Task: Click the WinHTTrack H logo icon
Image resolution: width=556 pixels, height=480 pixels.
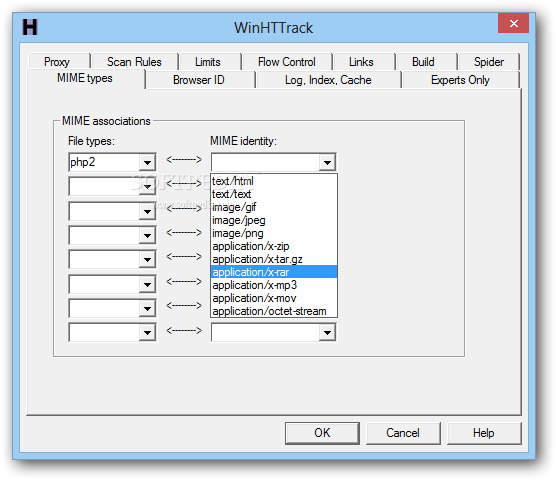Action: [30, 27]
